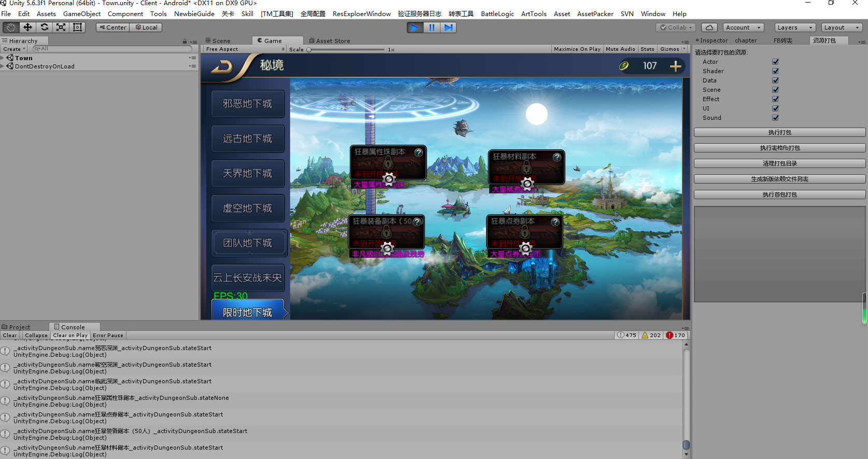Toggle the Shader checkbox
Viewport: 868px width, 459px height.
[775, 71]
